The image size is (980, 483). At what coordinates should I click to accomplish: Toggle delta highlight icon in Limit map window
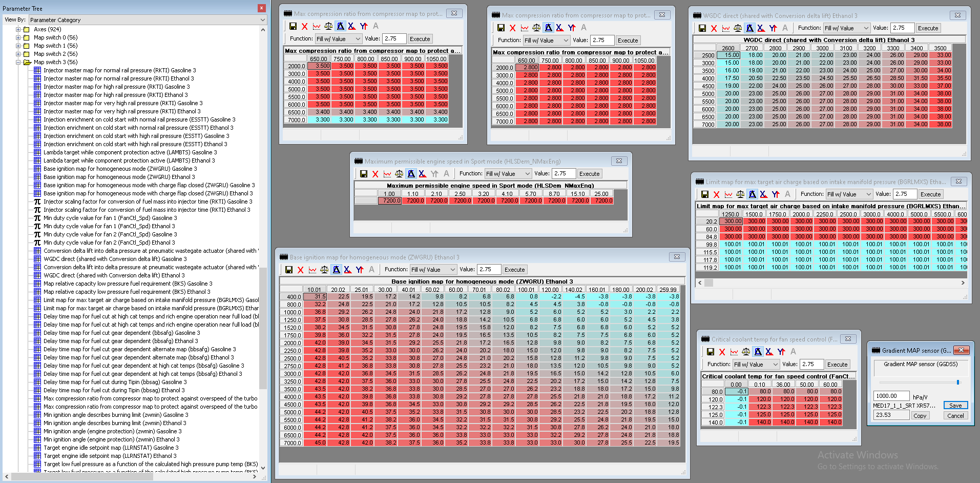tap(752, 194)
